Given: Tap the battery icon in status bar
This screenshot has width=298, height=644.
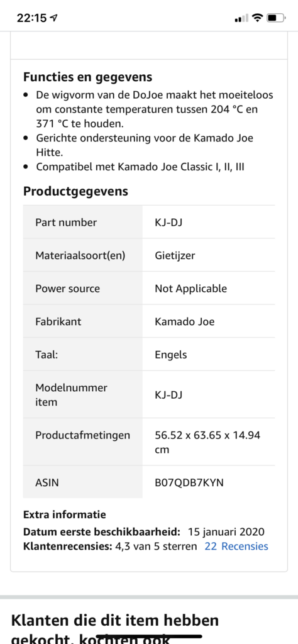Looking at the screenshot, I should [x=276, y=18].
